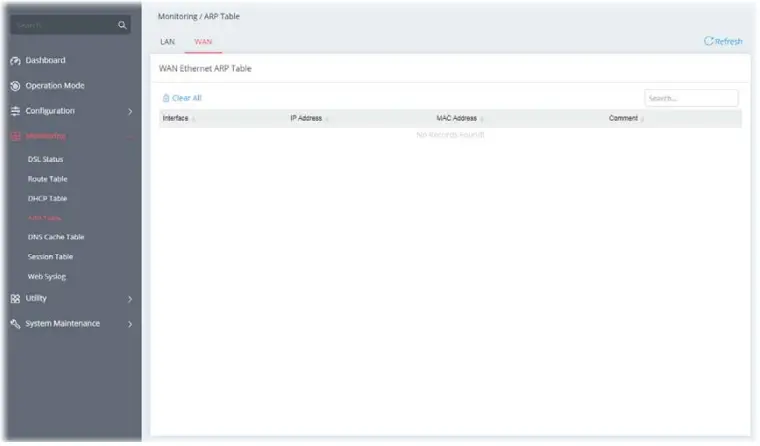The width and height of the screenshot is (760, 446).
Task: Open the Dashboard page
Action: pos(45,60)
